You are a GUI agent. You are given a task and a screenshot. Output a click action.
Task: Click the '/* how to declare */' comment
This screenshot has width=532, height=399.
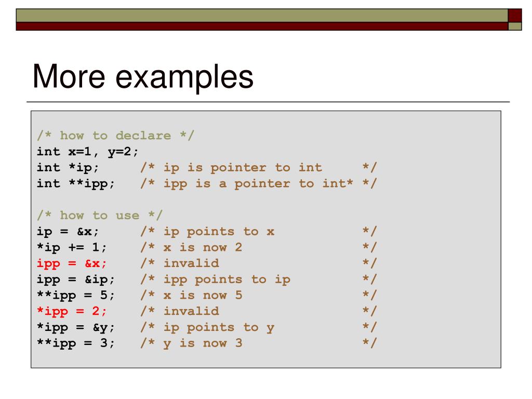[x=115, y=136]
